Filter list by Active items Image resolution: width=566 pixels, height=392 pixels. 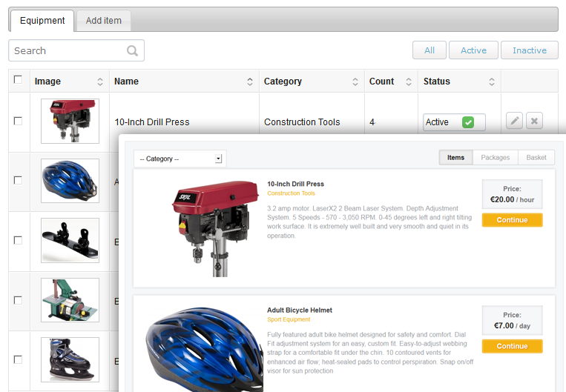click(473, 50)
